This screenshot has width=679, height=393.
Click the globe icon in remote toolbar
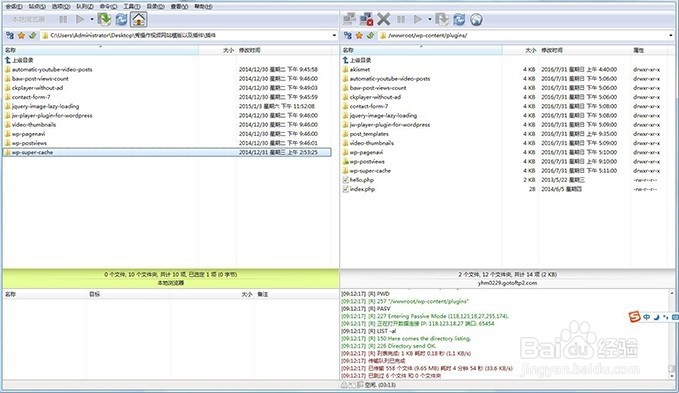[476, 19]
